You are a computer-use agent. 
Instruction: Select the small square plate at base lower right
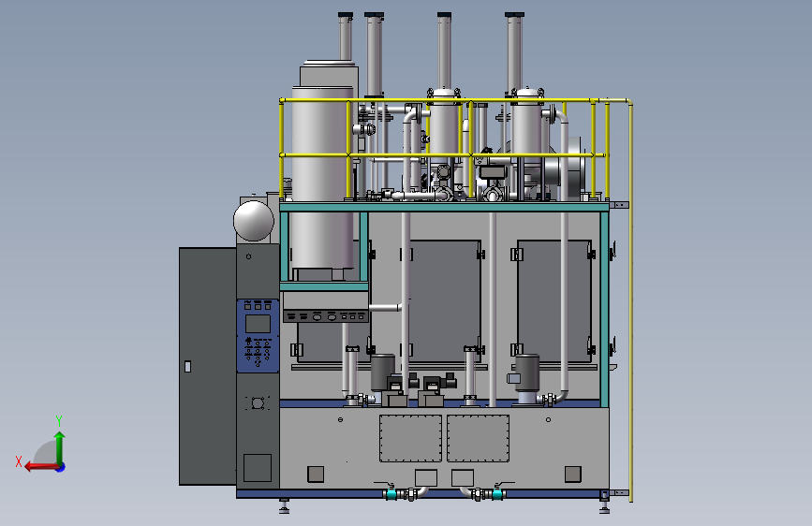pos(573,475)
